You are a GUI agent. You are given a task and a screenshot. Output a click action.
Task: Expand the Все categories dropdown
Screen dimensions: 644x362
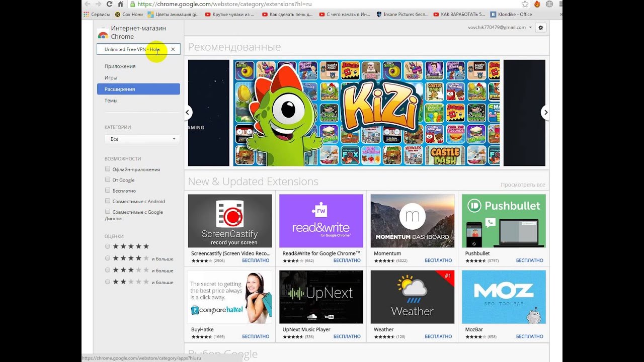(142, 139)
